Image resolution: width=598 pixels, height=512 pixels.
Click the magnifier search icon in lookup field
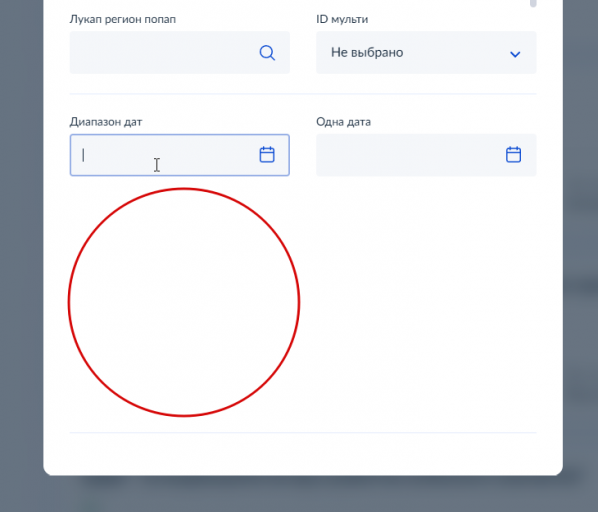(x=267, y=53)
